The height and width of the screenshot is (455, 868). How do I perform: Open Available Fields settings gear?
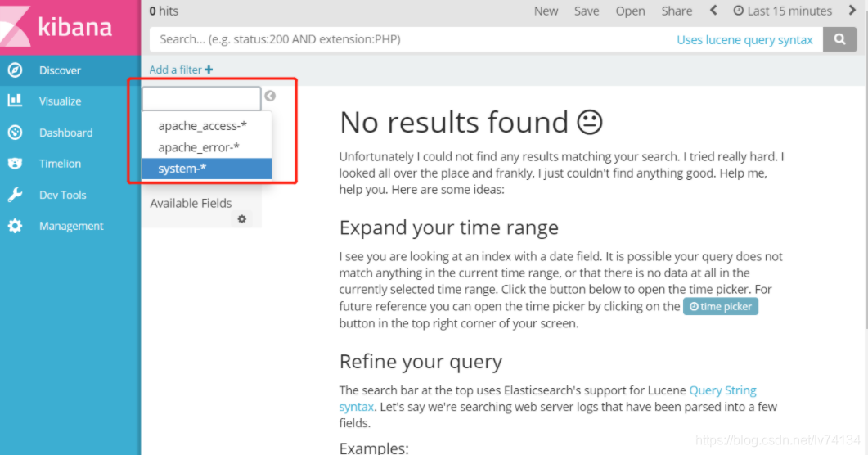click(242, 219)
